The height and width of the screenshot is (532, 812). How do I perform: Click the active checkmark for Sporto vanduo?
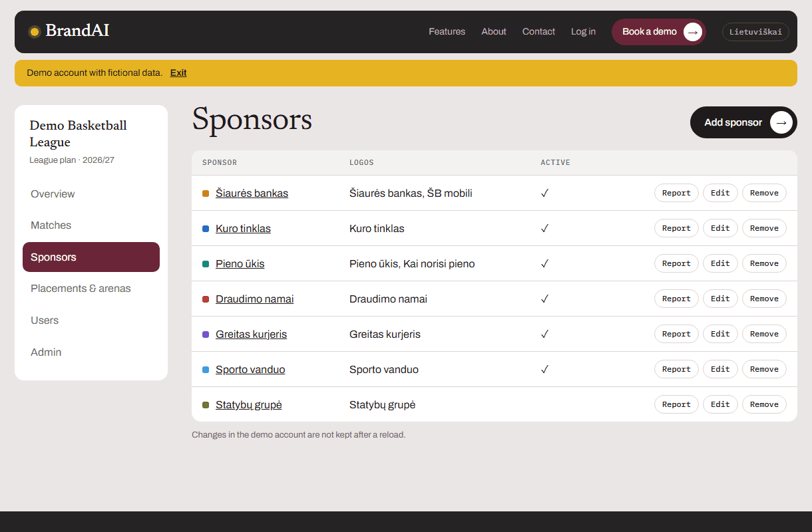point(544,369)
